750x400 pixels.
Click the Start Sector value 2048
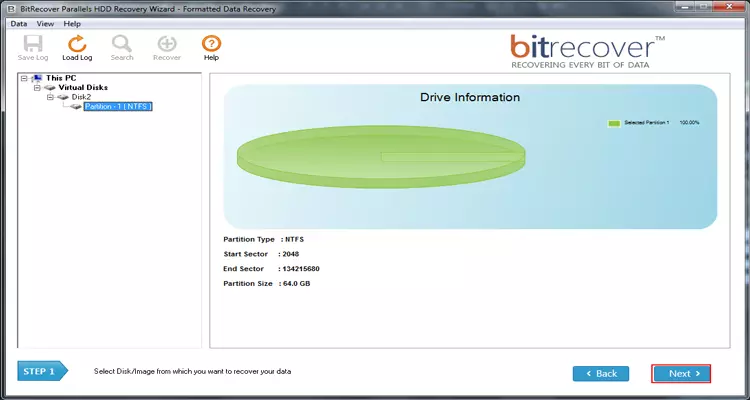(290, 254)
